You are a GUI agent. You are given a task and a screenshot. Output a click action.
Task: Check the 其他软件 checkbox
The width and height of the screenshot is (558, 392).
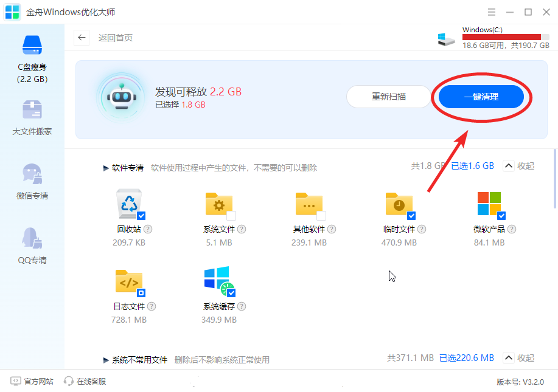pos(321,216)
